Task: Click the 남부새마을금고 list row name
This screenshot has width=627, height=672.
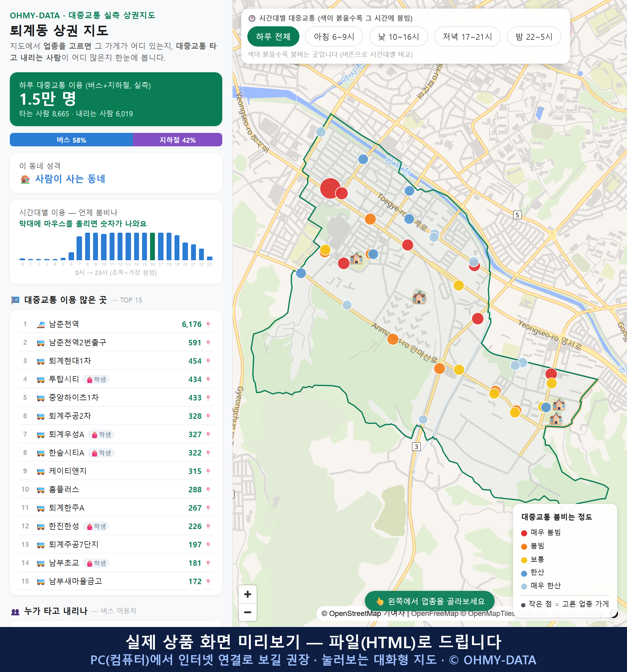Action: (x=75, y=581)
